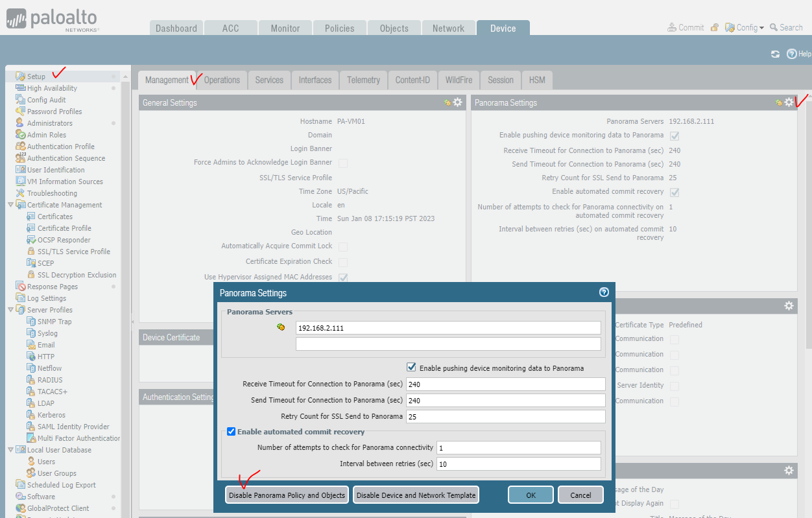Click Receive Timeout field in dialog
The image size is (812, 518).
pos(506,384)
